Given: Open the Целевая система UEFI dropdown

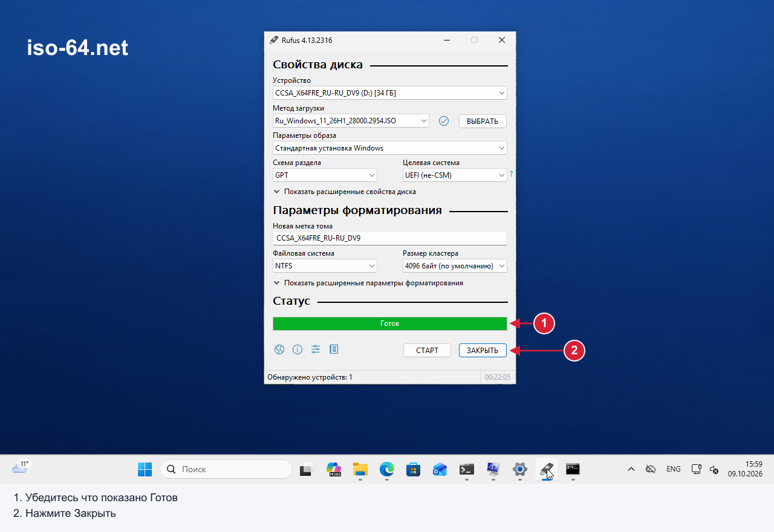Looking at the screenshot, I should (x=455, y=175).
